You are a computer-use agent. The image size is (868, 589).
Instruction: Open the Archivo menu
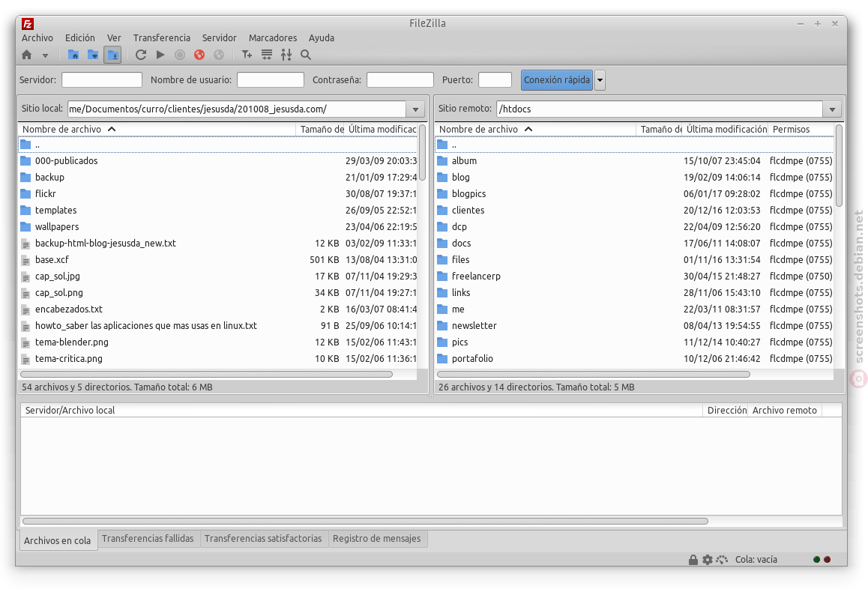[37, 38]
